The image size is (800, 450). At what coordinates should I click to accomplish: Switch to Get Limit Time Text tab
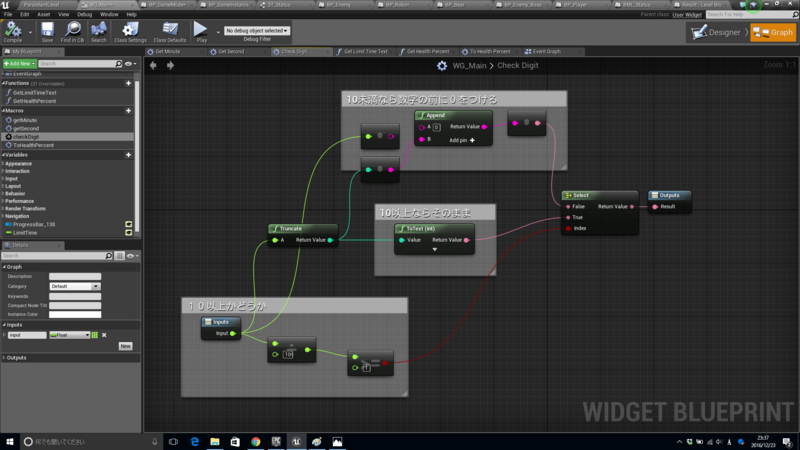click(365, 52)
